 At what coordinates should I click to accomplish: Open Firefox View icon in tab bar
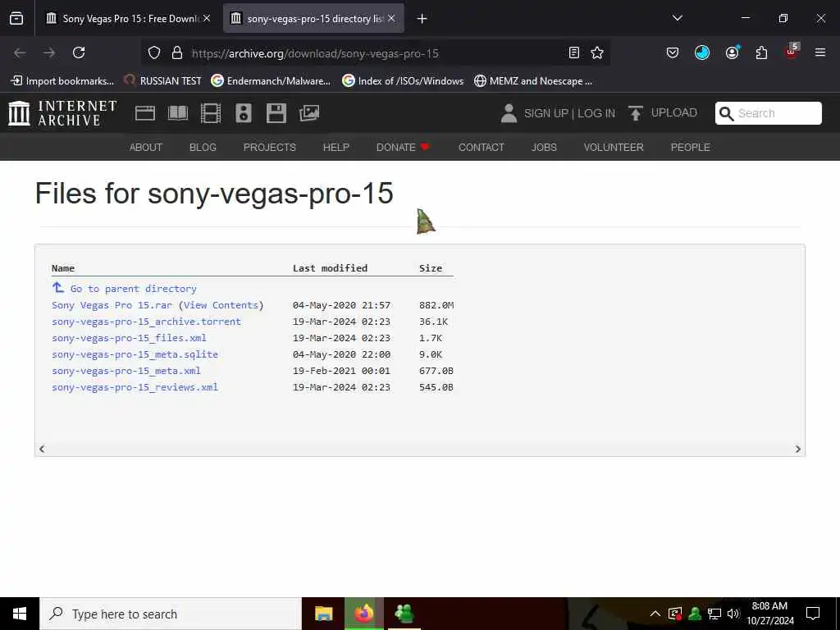[16, 18]
